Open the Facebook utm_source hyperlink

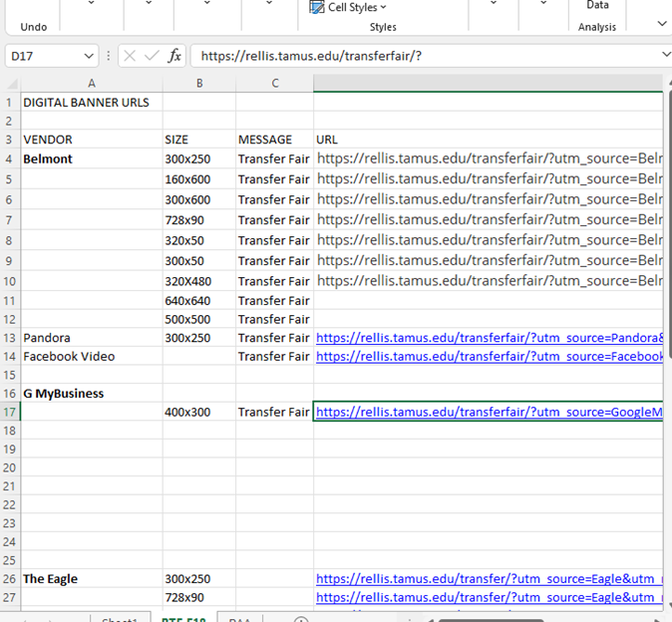coord(490,357)
